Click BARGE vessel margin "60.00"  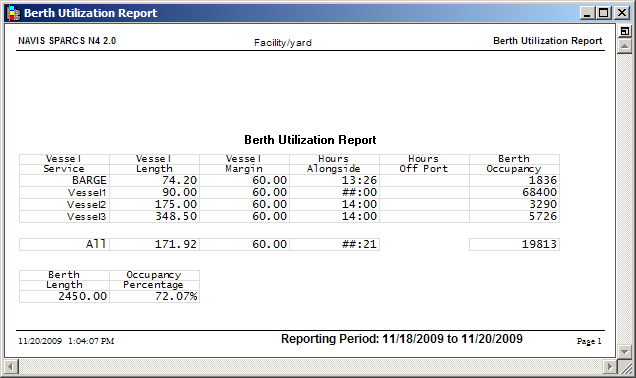pos(269,180)
